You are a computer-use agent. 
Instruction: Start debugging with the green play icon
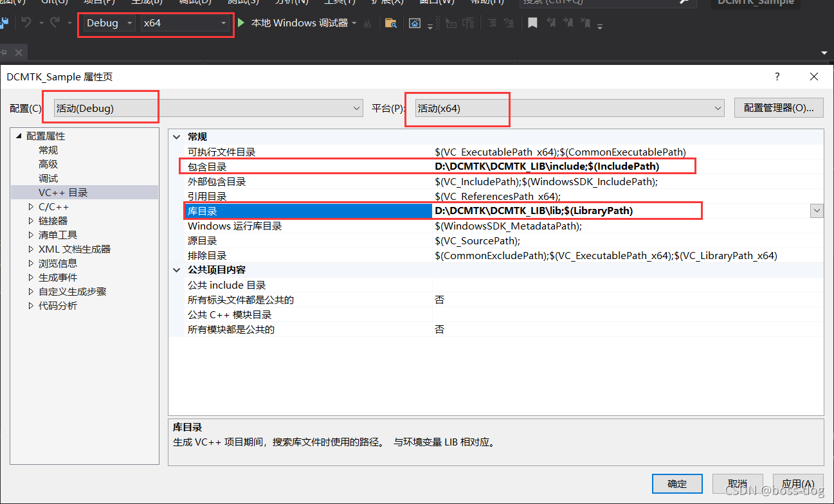coord(241,23)
